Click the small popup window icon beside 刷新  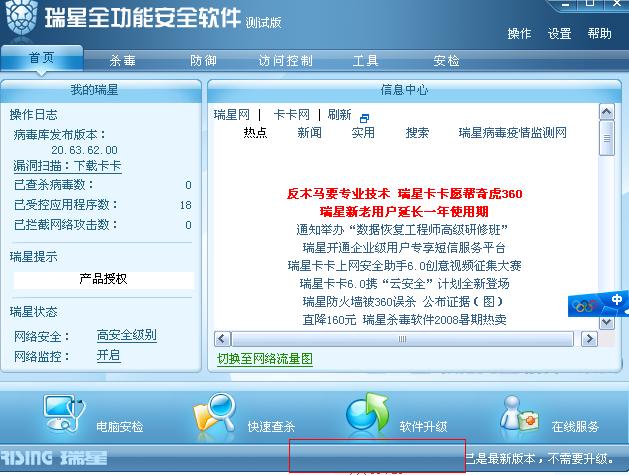(x=364, y=118)
